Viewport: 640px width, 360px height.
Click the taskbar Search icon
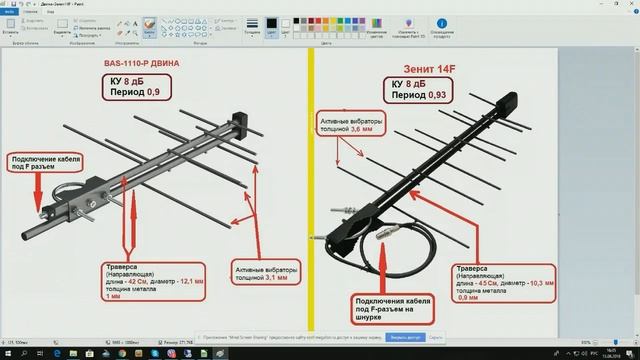coord(24,353)
